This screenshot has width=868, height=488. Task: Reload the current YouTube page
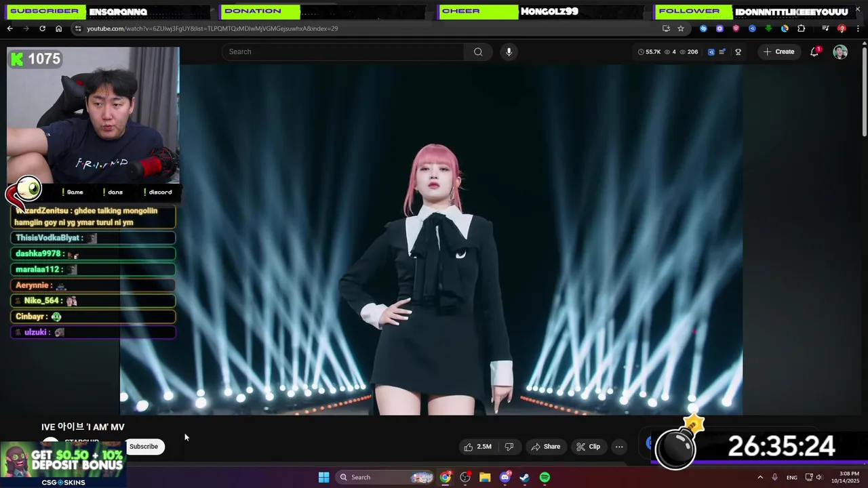click(42, 28)
